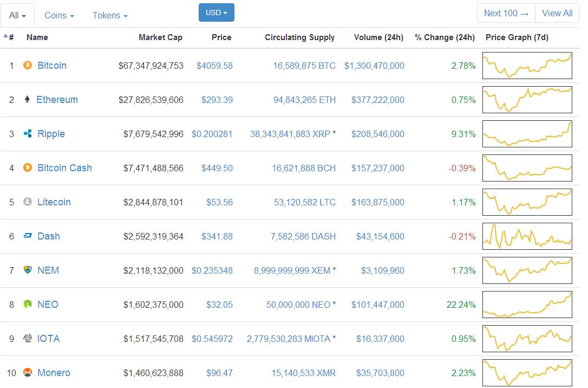Expand the Coins dropdown menu
The width and height of the screenshot is (588, 388).
click(59, 15)
